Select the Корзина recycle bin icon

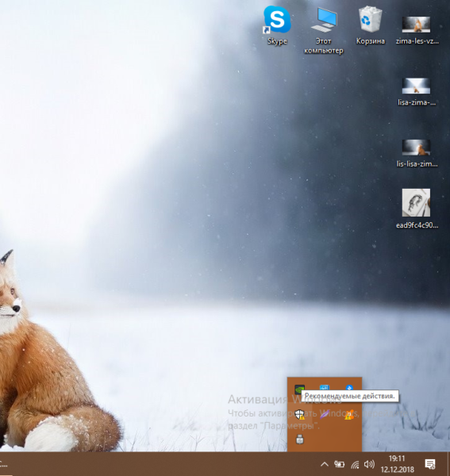point(370,25)
